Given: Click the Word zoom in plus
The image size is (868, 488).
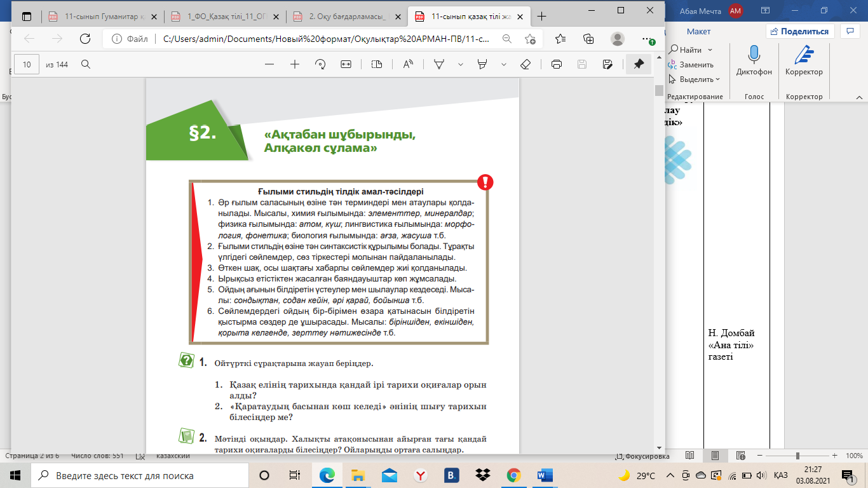Looking at the screenshot, I should coord(836,456).
